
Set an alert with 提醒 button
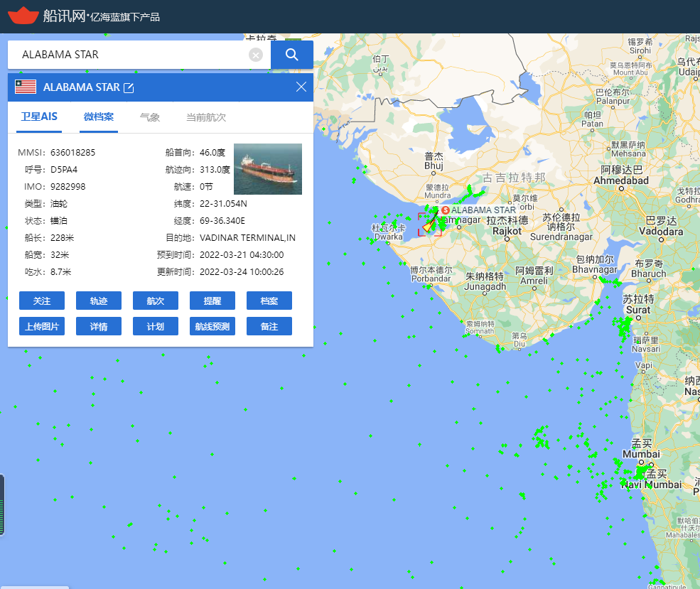212,301
